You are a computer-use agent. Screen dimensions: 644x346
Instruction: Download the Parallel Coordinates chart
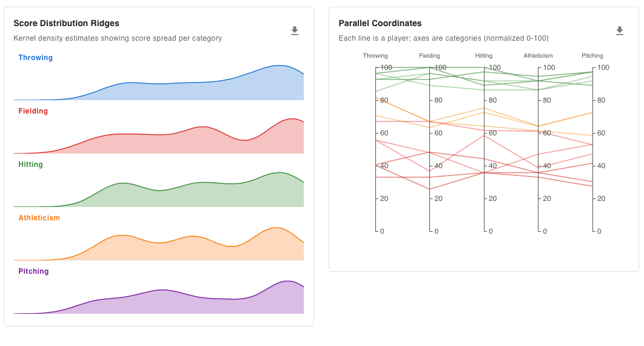pyautogui.click(x=620, y=31)
